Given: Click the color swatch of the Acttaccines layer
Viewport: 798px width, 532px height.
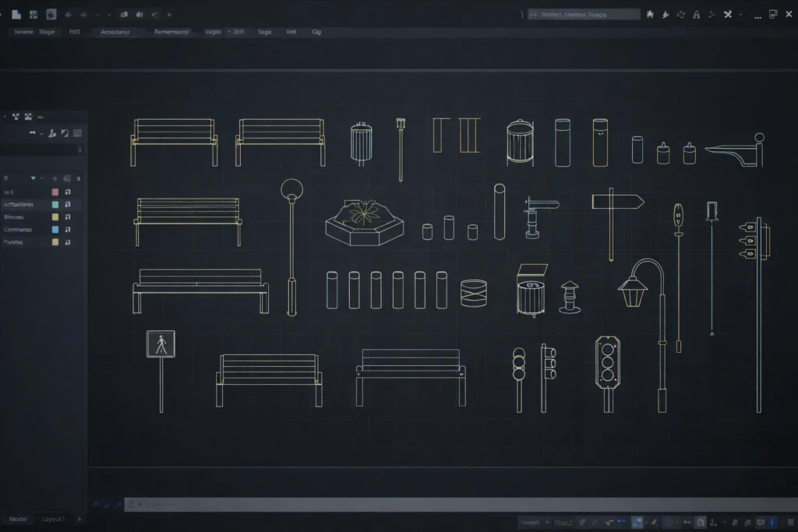Looking at the screenshot, I should point(55,204).
